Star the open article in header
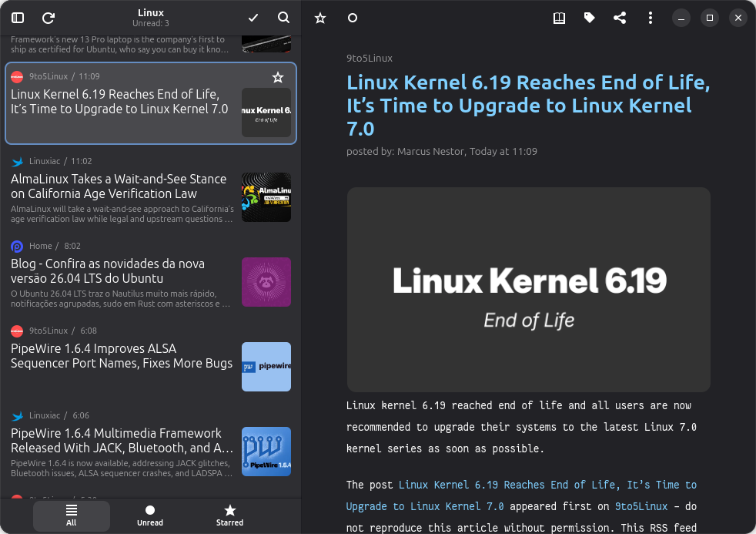The image size is (756, 534). 320,18
